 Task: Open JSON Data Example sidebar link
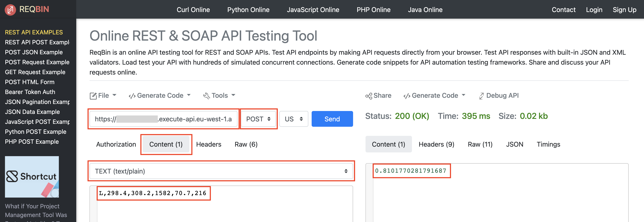pyautogui.click(x=32, y=112)
